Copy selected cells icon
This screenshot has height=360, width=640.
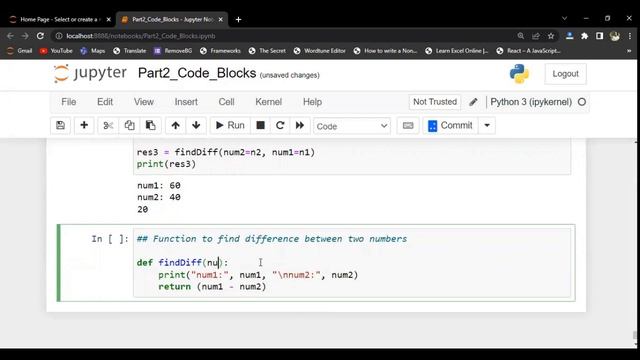click(129, 125)
